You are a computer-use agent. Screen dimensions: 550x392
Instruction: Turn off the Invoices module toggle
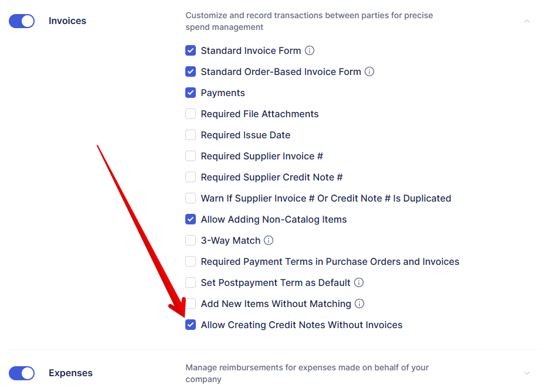point(22,21)
